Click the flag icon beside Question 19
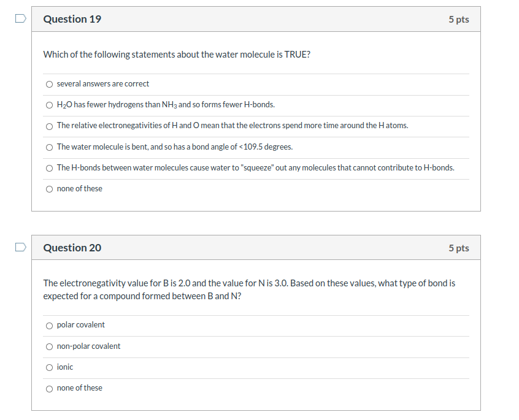The width and height of the screenshot is (519, 420). (20, 19)
